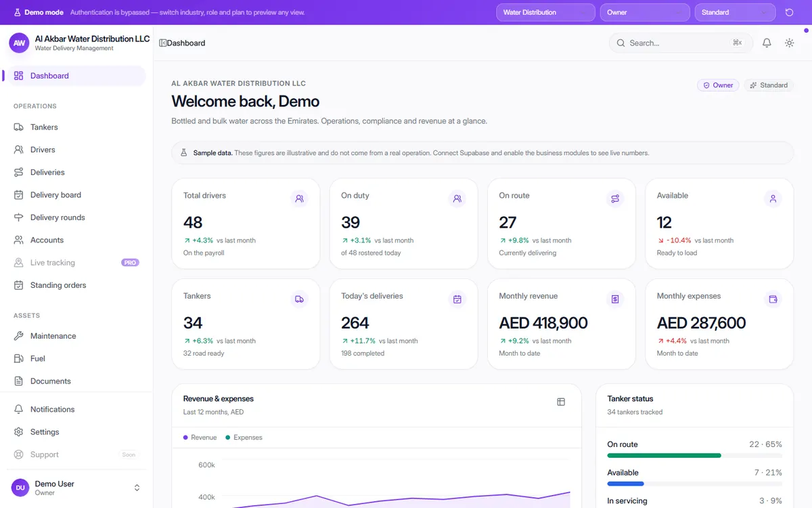812x508 pixels.
Task: Open Delivery board in sidebar
Action: pyautogui.click(x=74, y=195)
